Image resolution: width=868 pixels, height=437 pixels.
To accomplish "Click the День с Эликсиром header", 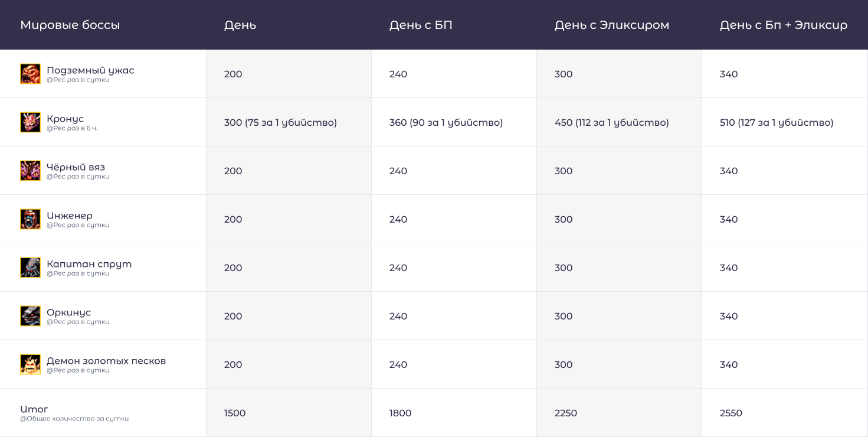I will (x=612, y=25).
